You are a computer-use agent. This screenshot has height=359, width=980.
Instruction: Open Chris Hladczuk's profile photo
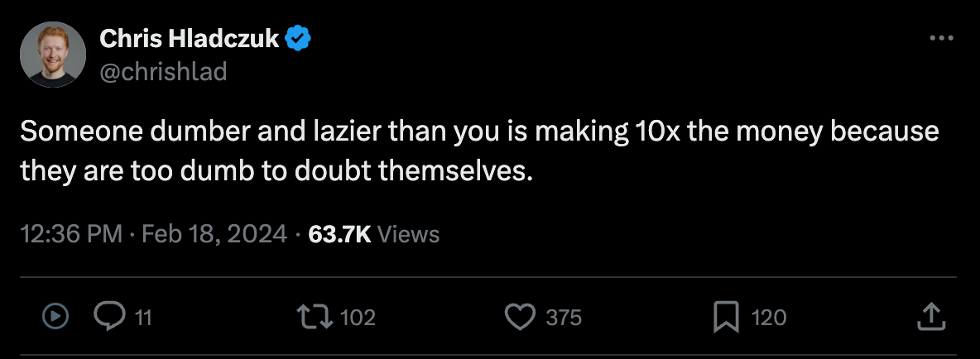point(53,55)
